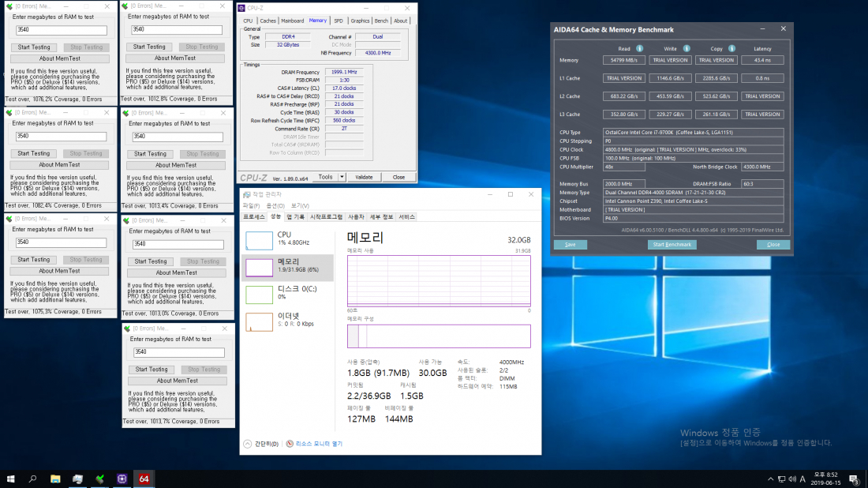
Task: Click the blue Close button in AIDA64
Action: 773,244
